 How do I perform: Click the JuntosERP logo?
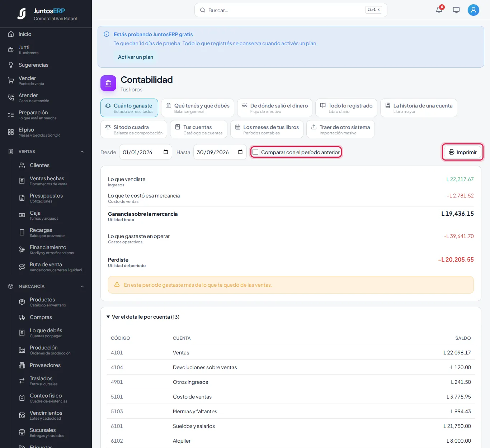click(x=22, y=14)
